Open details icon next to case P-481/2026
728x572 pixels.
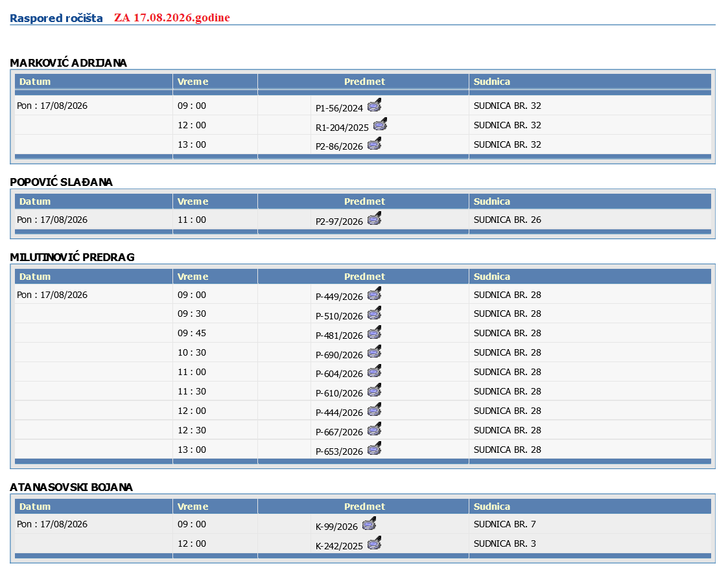coord(374,332)
